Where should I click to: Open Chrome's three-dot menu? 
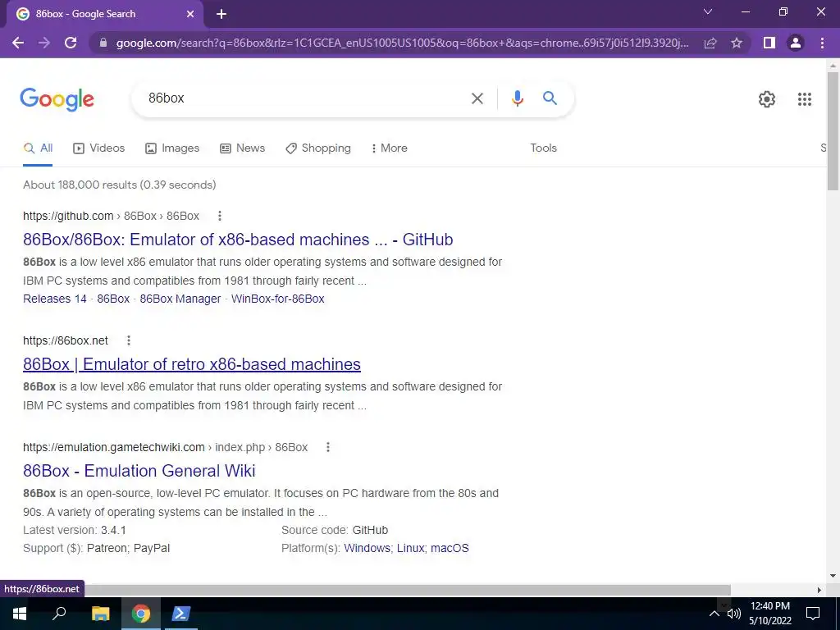point(822,43)
